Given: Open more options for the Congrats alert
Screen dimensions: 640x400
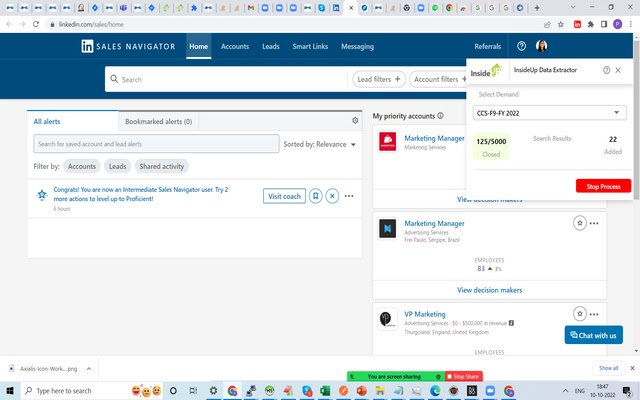Looking at the screenshot, I should tap(349, 196).
